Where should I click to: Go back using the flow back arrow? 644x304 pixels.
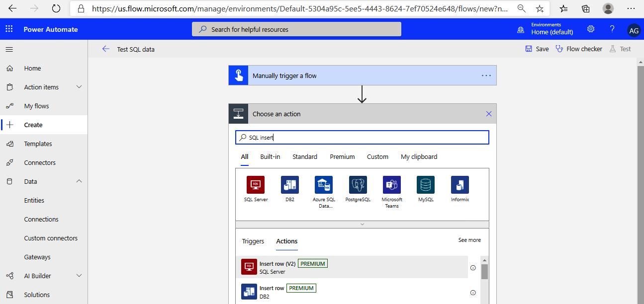105,49
